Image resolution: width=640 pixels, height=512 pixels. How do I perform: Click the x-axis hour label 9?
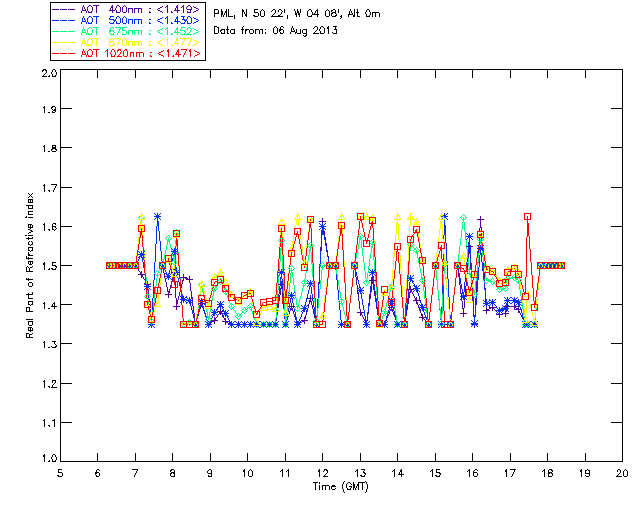pos(210,473)
